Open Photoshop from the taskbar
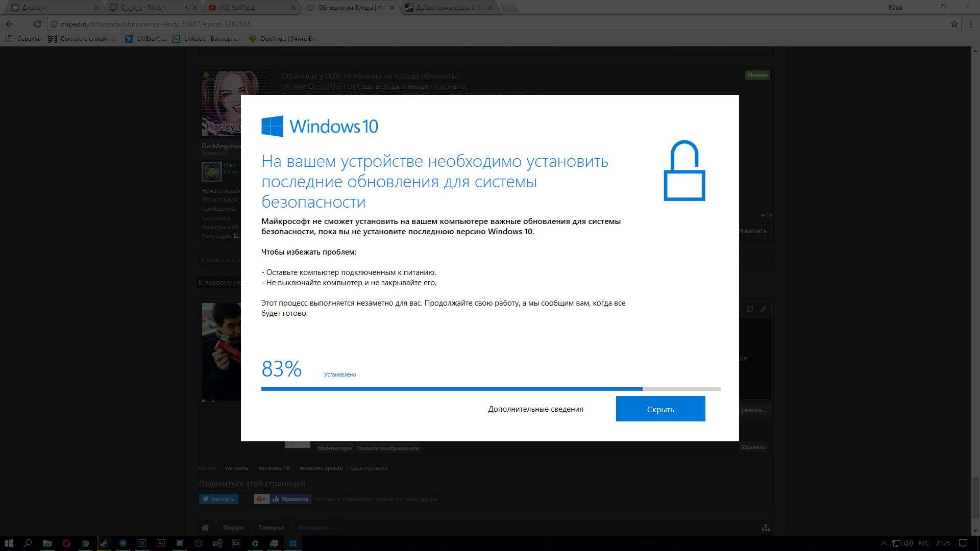The height and width of the screenshot is (551, 980). 141,543
